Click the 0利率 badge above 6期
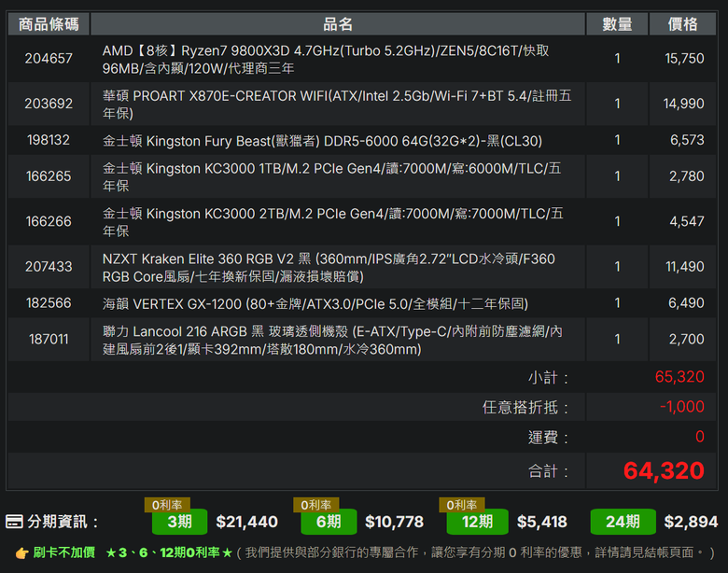 316,505
